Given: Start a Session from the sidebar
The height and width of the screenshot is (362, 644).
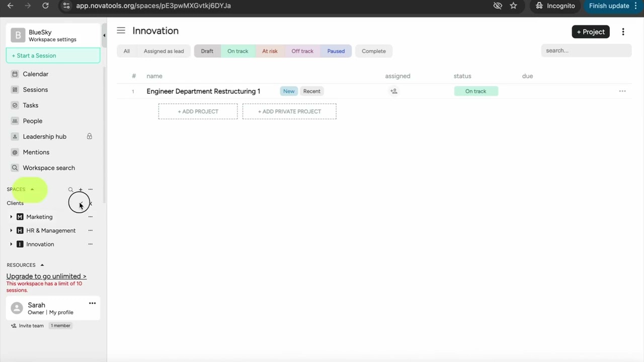Looking at the screenshot, I should pyautogui.click(x=53, y=55).
